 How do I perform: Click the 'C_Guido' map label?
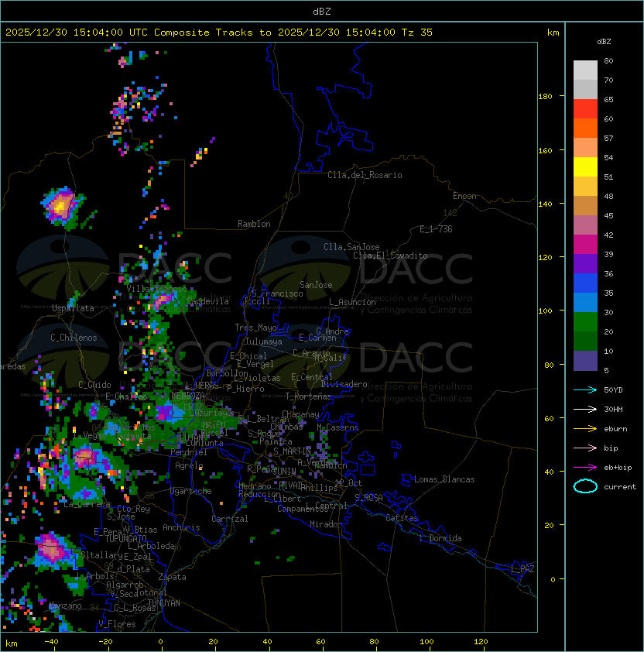click(94, 385)
